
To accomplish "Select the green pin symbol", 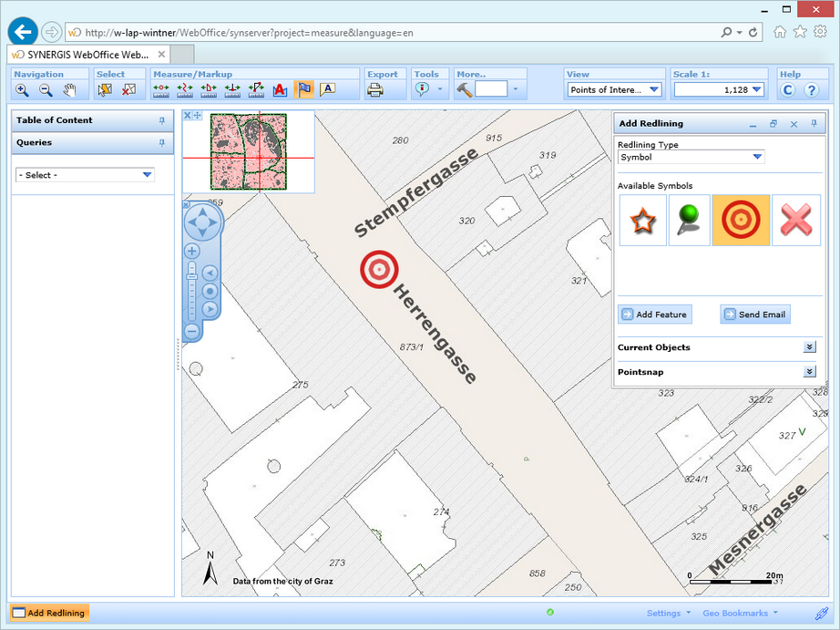I will 690,220.
